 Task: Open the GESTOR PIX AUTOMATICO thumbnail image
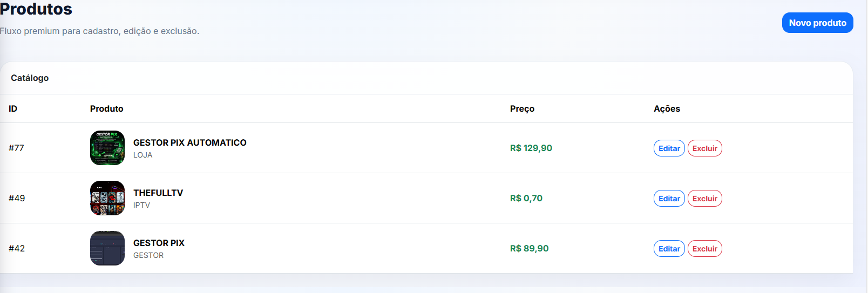[107, 148]
